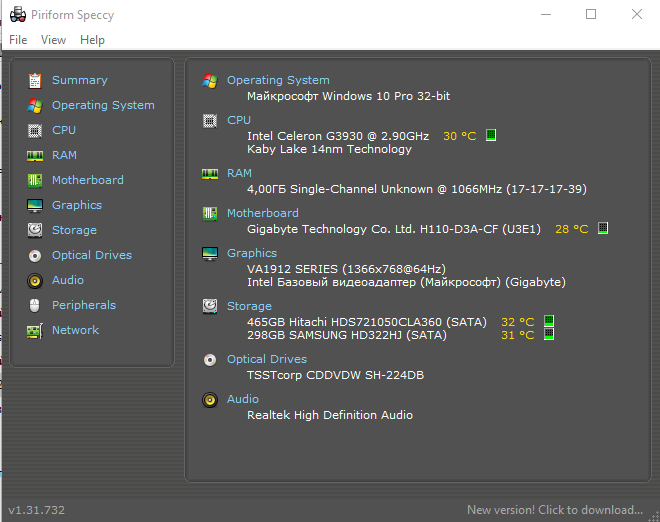Click the Storage drive icon in sidebar

point(35,230)
